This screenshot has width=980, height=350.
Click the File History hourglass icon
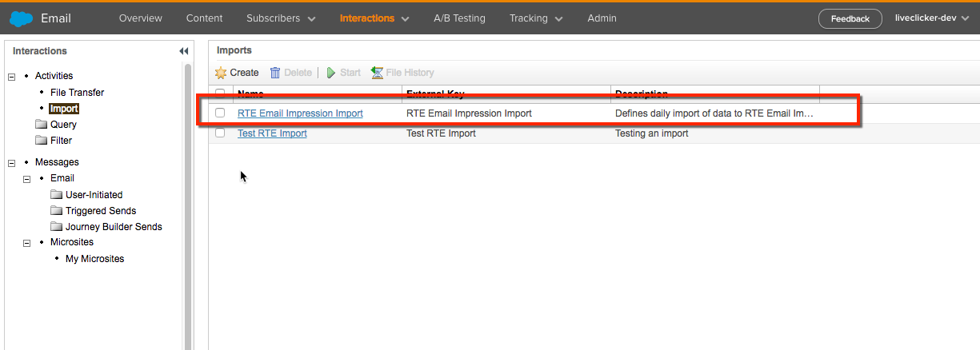point(378,73)
